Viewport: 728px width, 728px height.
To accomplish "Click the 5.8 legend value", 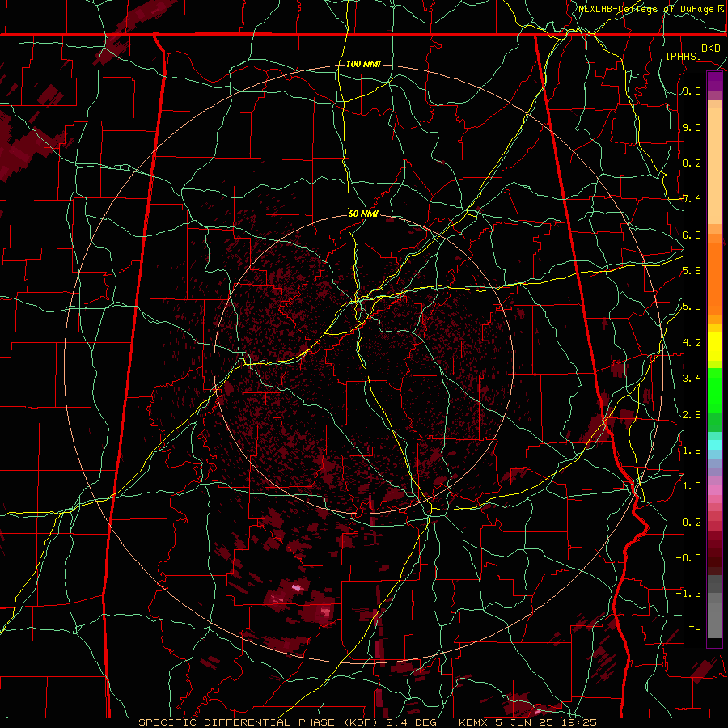I will 692,271.
